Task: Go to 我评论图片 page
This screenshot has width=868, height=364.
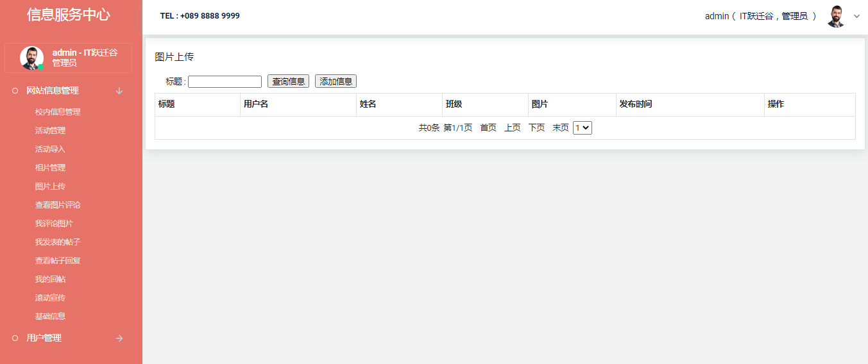Action: point(54,223)
